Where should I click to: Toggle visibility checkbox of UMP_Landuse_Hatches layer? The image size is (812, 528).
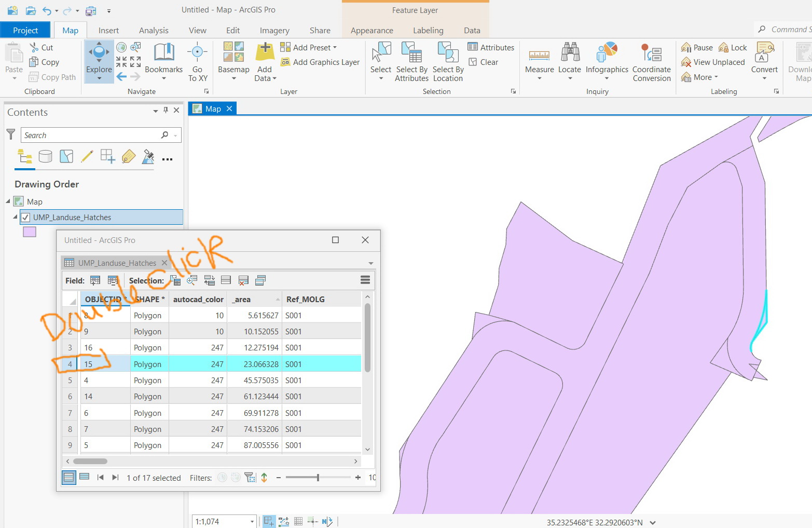click(26, 217)
